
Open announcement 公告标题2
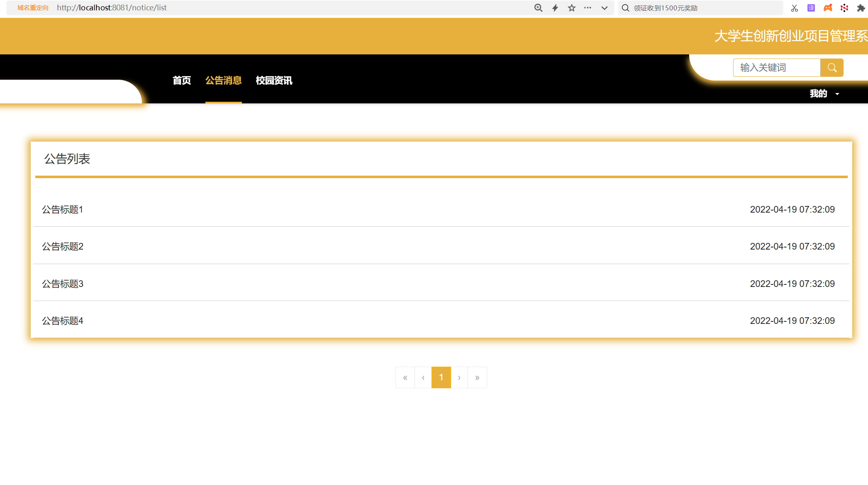tap(63, 247)
